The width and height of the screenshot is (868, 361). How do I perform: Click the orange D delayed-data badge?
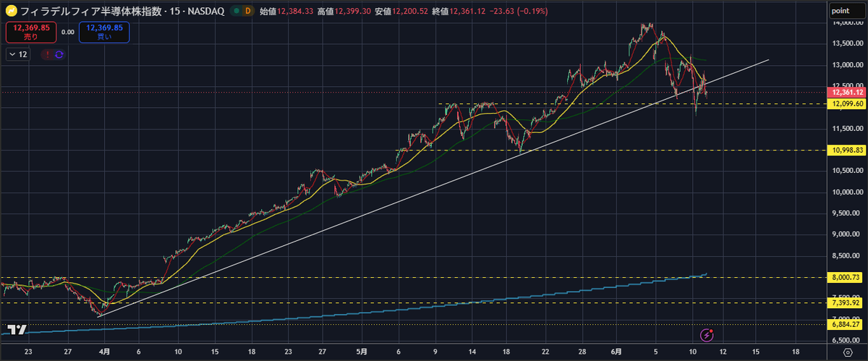coord(248,11)
